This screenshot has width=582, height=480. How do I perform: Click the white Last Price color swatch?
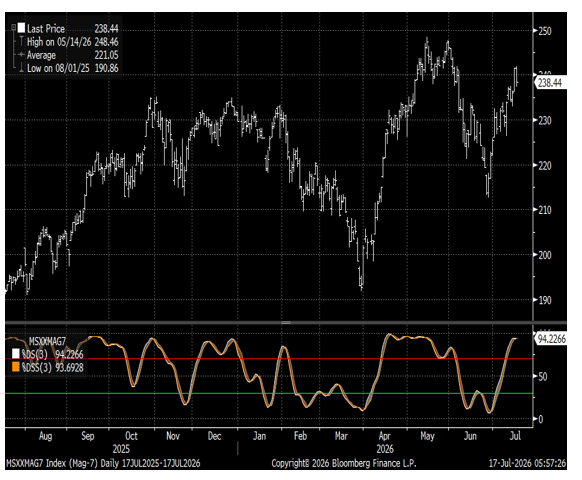pyautogui.click(x=22, y=28)
